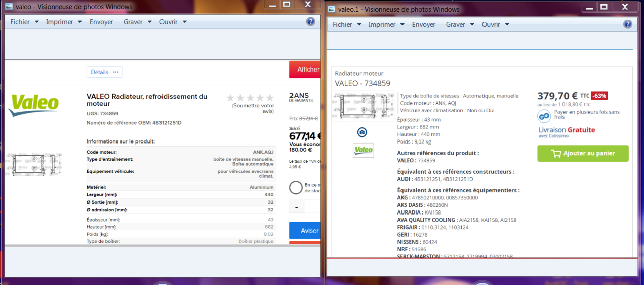Choose Envoyer in the valeo window menu
Image resolution: width=644 pixels, height=285 pixels.
coord(101,22)
